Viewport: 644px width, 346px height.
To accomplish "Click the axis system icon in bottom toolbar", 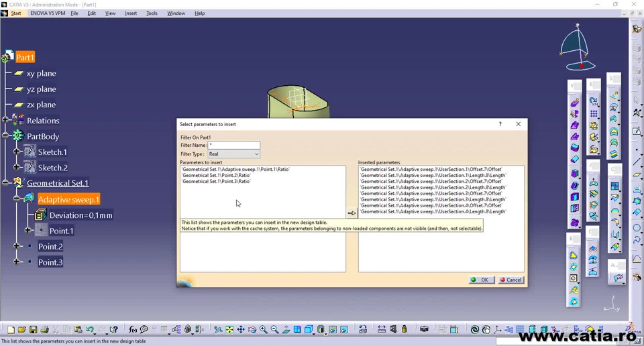I will pyautogui.click(x=498, y=329).
